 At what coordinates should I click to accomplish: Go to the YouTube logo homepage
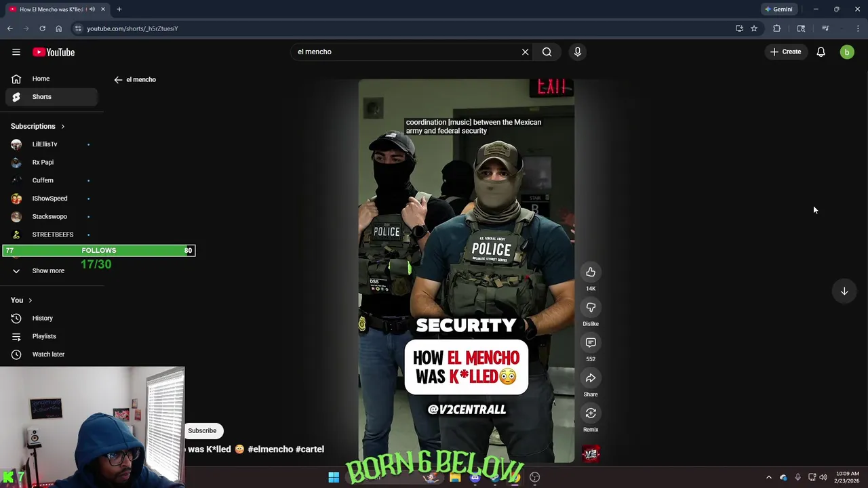tap(54, 52)
